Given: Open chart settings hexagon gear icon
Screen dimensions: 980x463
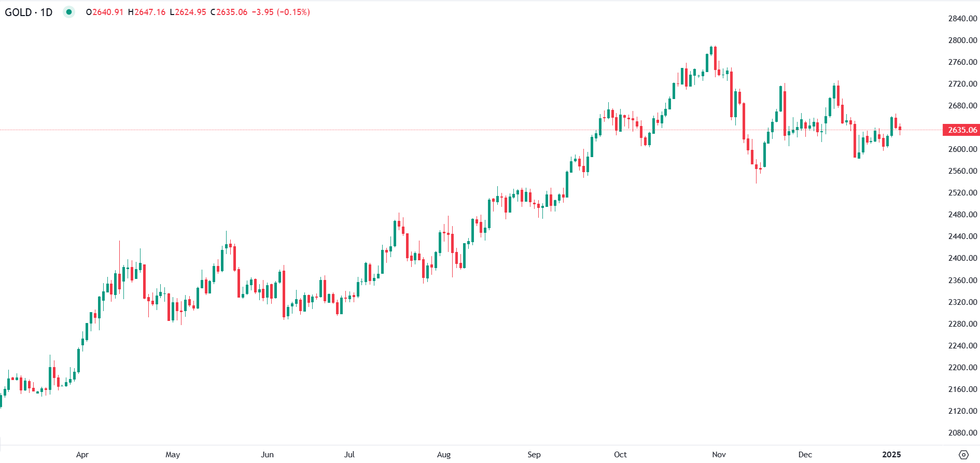Looking at the screenshot, I should [x=963, y=455].
